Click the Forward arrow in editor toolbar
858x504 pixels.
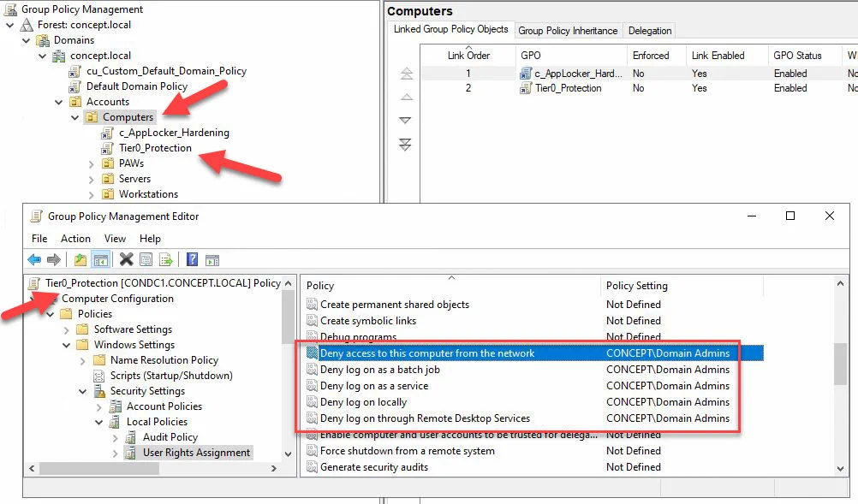54,259
